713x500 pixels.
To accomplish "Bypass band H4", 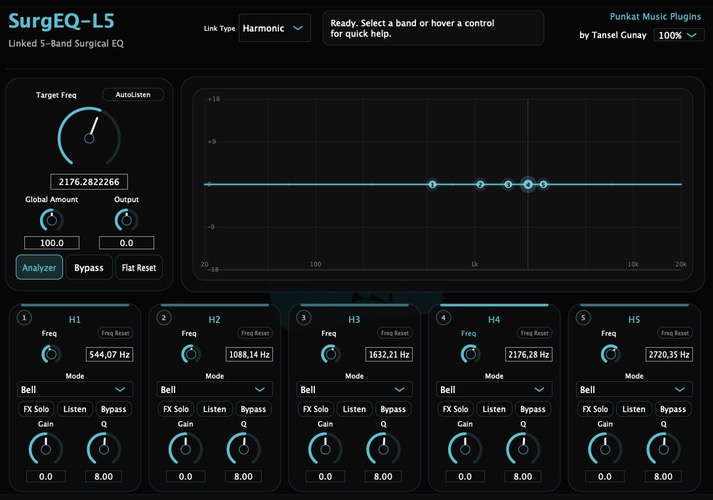I will [532, 409].
